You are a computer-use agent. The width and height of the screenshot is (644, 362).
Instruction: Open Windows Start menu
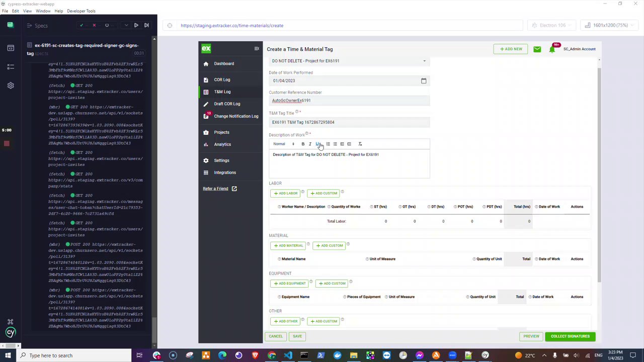[8, 355]
